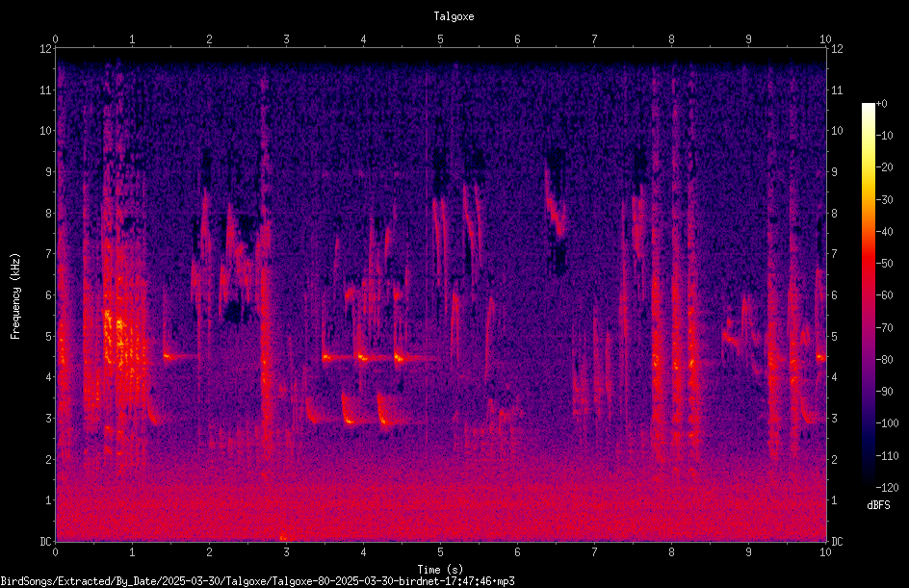This screenshot has width=909, height=588.
Task: Click the "12" tick on the left frequency axis
Action: click(x=46, y=49)
